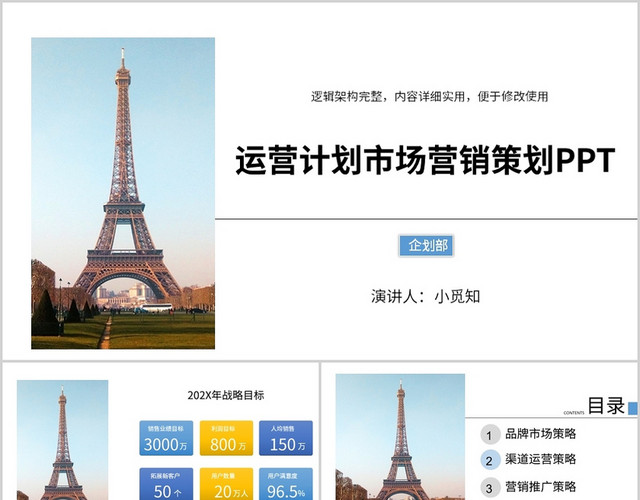Viewport: 640px width, 500px height.
Task: Click numbered circle 2 in contents
Action: pyautogui.click(x=490, y=460)
